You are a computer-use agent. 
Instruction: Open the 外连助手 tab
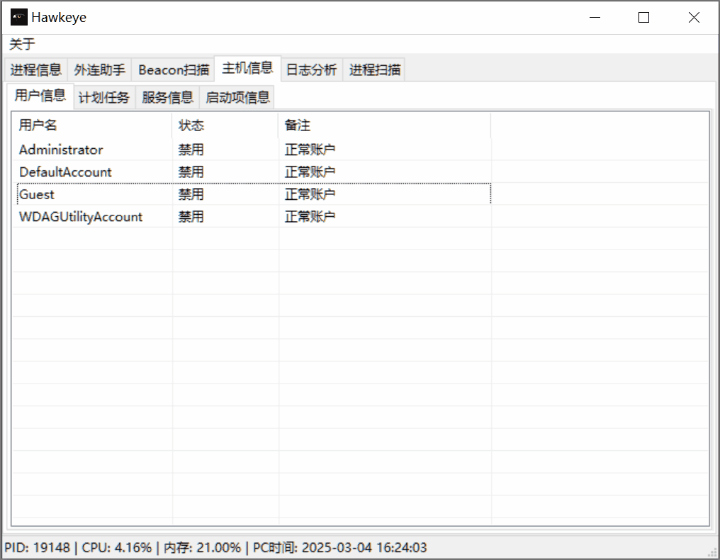tap(99, 70)
